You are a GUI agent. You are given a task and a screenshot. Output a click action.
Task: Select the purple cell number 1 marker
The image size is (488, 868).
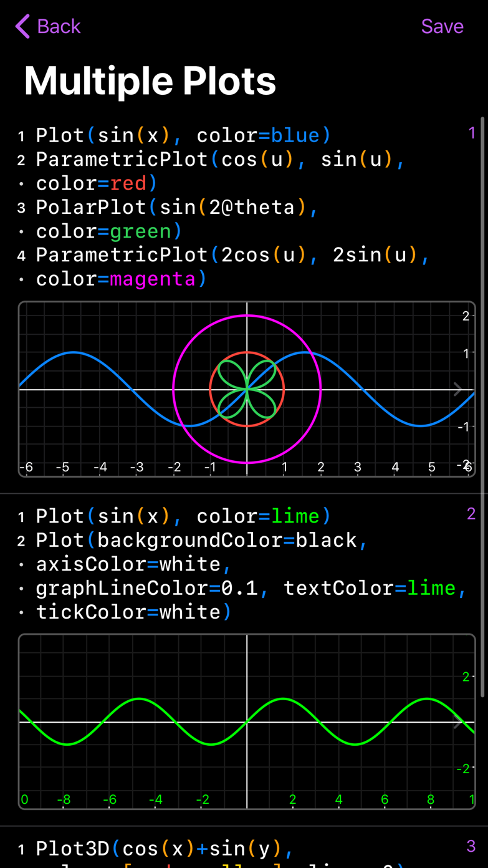click(x=472, y=133)
